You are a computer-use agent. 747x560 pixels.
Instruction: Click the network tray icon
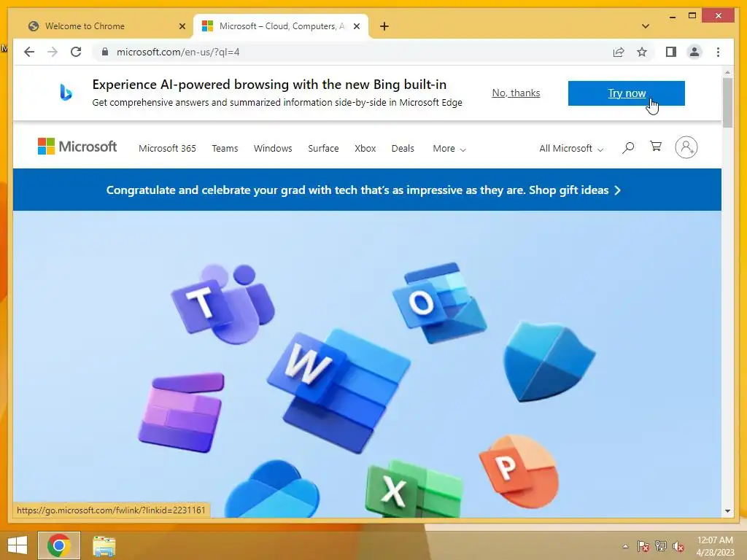pyautogui.click(x=661, y=546)
